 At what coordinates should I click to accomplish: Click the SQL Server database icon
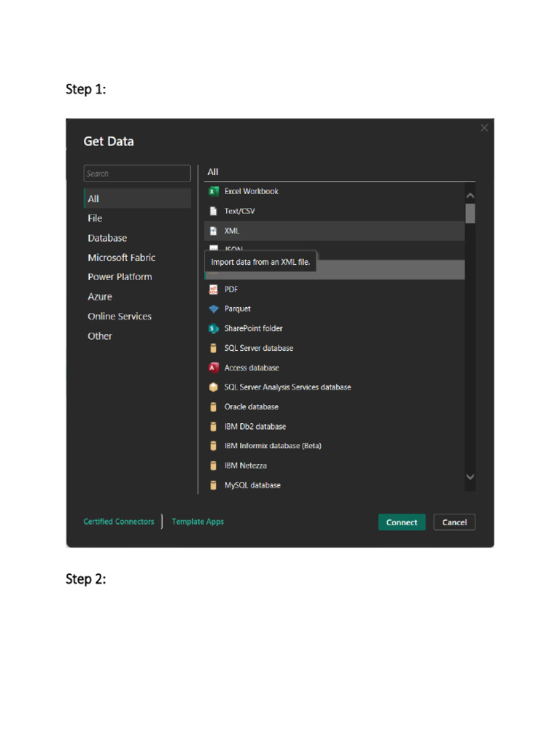pos(214,348)
